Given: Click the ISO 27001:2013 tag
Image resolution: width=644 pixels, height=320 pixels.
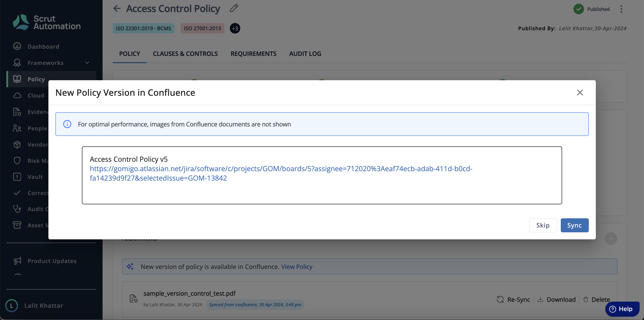Looking at the screenshot, I should tap(202, 28).
